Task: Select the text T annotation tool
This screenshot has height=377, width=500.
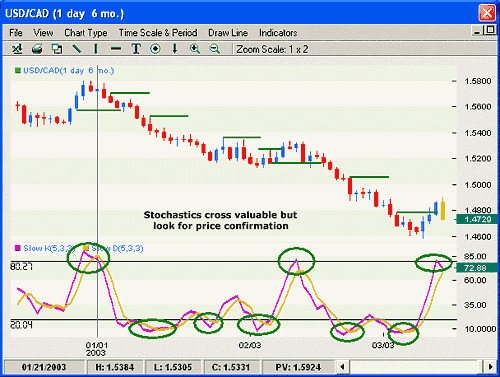Action: pos(136,49)
